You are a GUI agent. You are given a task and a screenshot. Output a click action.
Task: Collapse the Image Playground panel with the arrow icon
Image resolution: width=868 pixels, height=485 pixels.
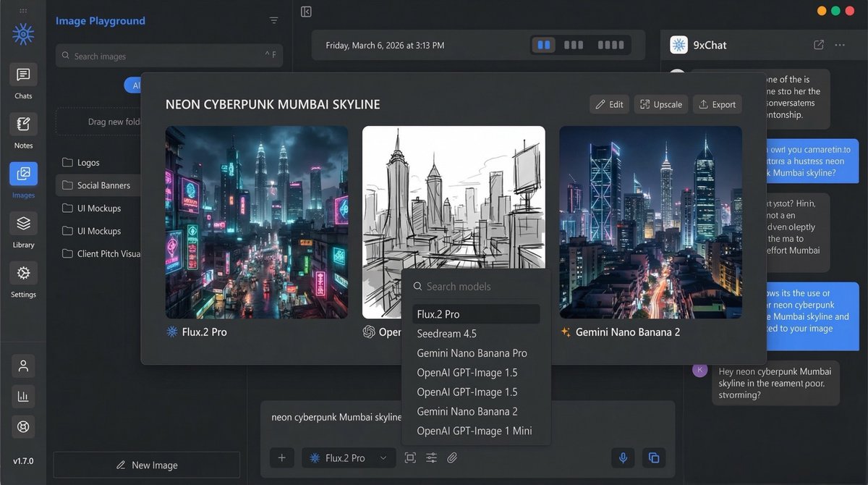(x=306, y=12)
